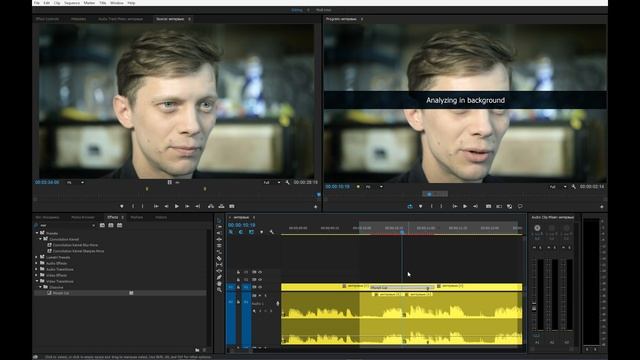Filter Effects by Accelerated Effects icon
Image resolution: width=640 pixels, height=360 pixels.
coord(102,225)
